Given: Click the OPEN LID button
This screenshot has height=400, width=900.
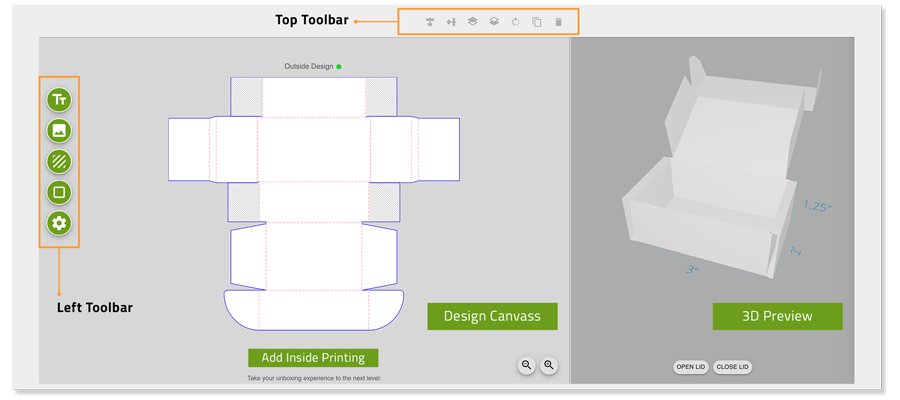Looking at the screenshot, I should pyautogui.click(x=691, y=367).
